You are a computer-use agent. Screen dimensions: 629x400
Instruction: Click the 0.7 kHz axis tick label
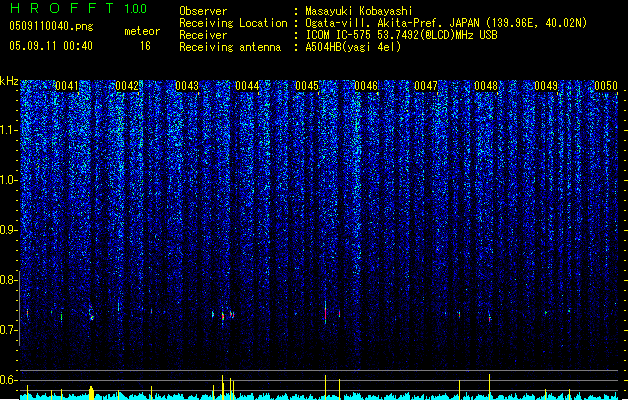[9, 330]
